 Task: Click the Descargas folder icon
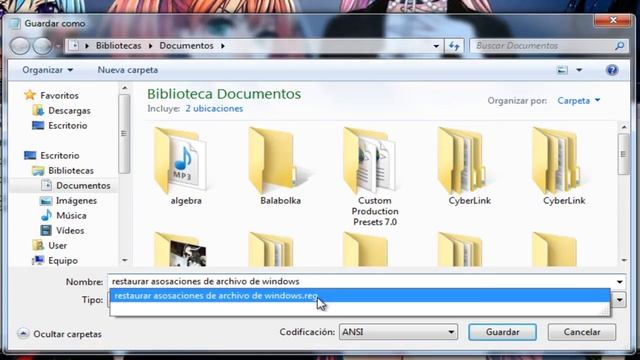click(x=38, y=110)
